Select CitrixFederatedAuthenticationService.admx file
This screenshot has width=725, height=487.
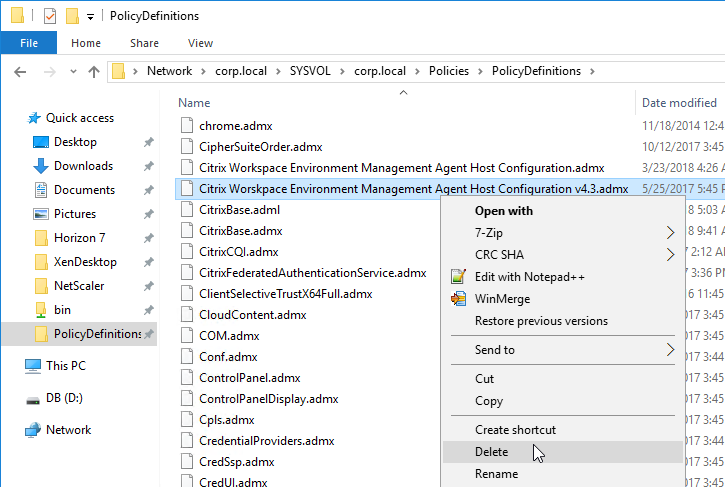pos(313,273)
